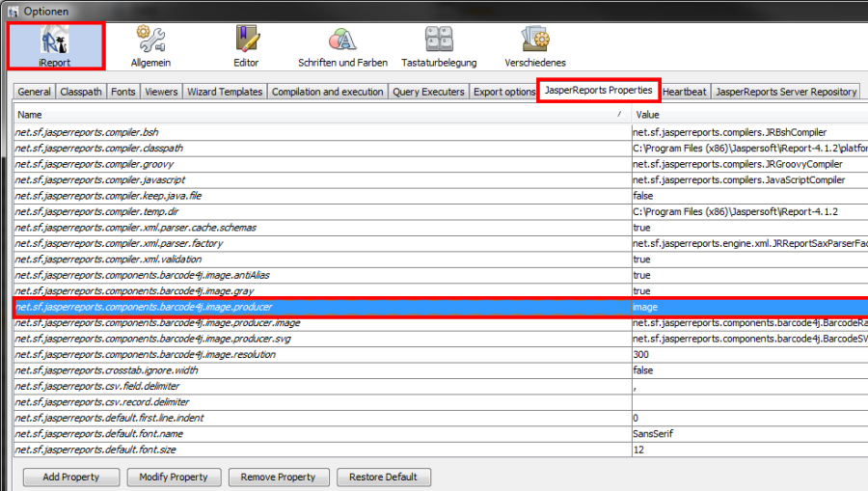Switch to the General tab
The image size is (868, 491).
tap(35, 92)
